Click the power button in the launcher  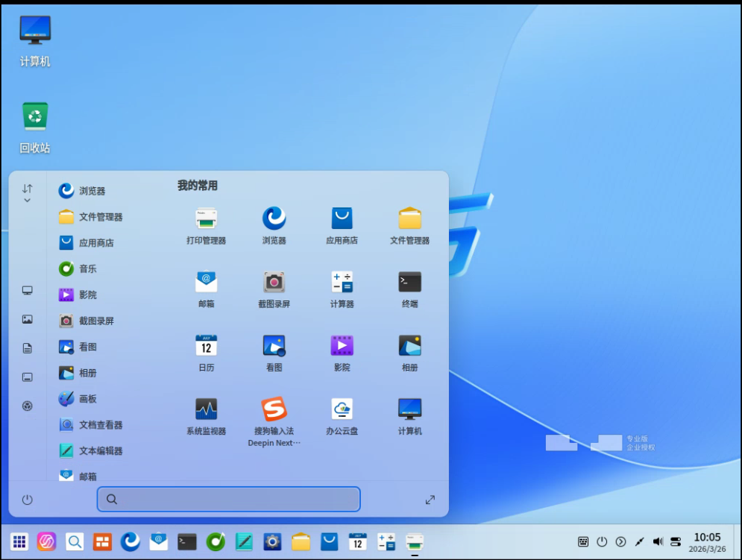pos(28,500)
